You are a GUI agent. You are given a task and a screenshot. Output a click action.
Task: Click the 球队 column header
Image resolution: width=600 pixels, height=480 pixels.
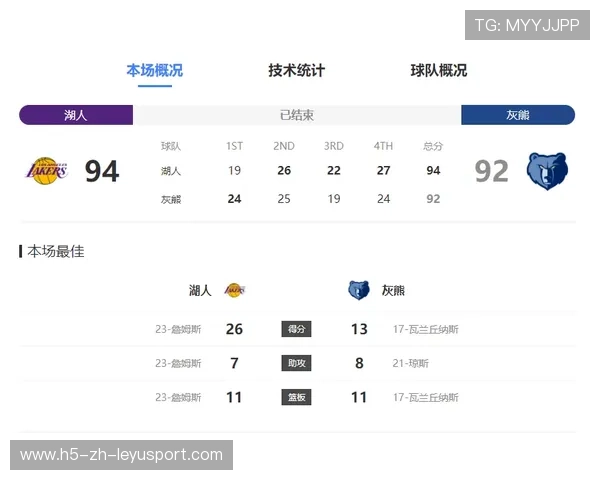click(x=171, y=146)
